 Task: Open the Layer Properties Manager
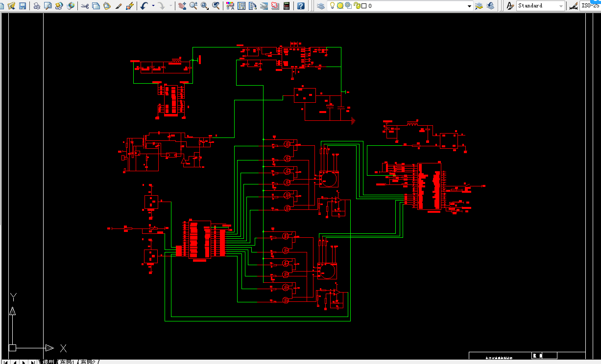(x=320, y=6)
